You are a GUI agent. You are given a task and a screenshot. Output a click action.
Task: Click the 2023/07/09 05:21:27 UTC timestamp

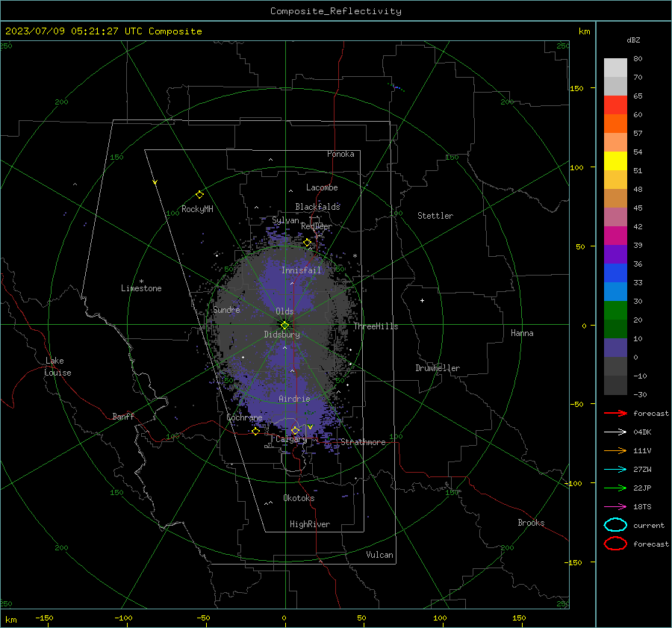pos(103,31)
